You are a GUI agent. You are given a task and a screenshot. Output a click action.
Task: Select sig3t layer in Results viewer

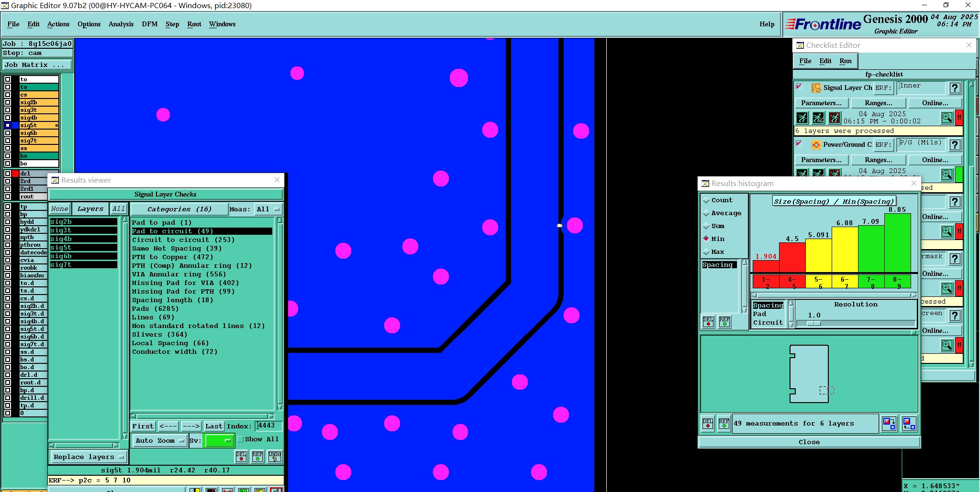tap(84, 230)
